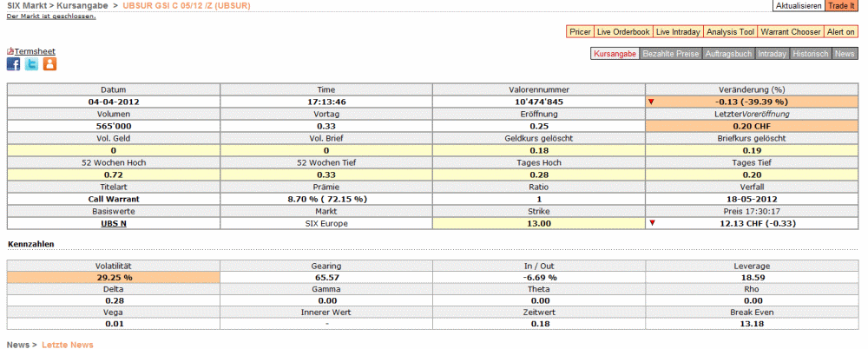This screenshot has height=349, width=868.
Task: Launch the Analysis Tool
Action: pyautogui.click(x=730, y=32)
